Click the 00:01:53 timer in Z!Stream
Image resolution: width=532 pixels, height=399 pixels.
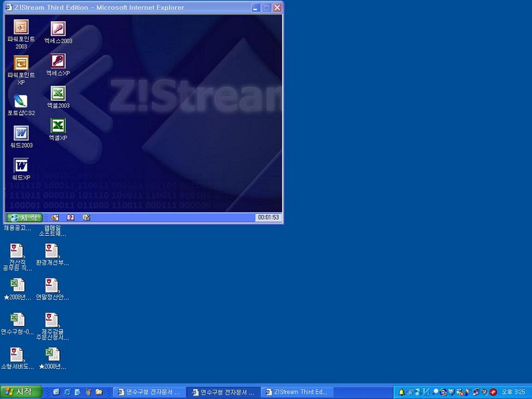click(268, 218)
